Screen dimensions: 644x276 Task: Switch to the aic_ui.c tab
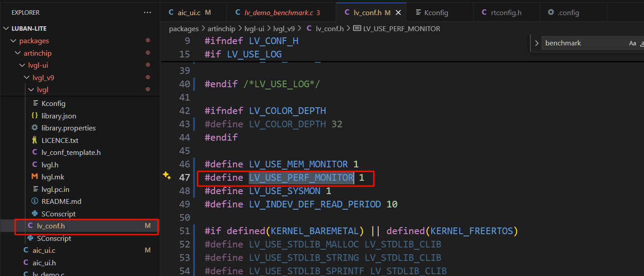[x=190, y=12]
